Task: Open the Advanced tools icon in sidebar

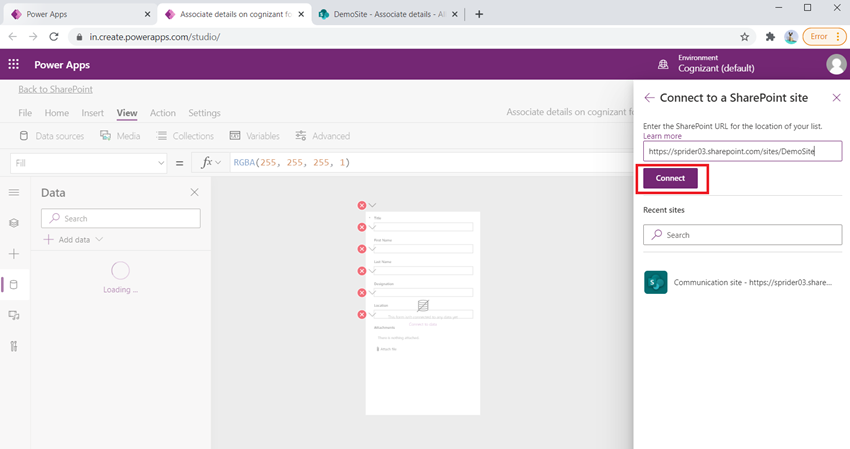Action: point(14,346)
